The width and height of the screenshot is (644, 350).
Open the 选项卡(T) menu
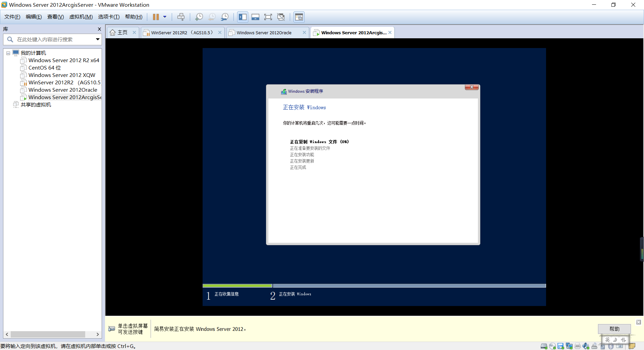click(x=109, y=17)
